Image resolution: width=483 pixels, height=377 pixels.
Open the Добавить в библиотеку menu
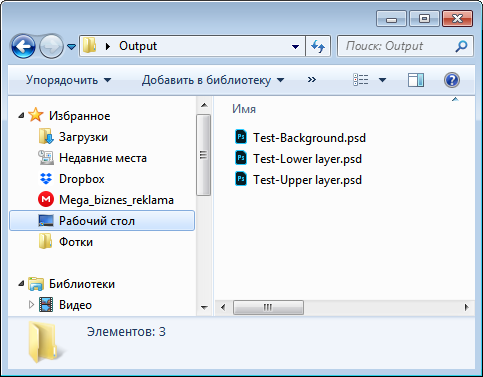coord(213,80)
